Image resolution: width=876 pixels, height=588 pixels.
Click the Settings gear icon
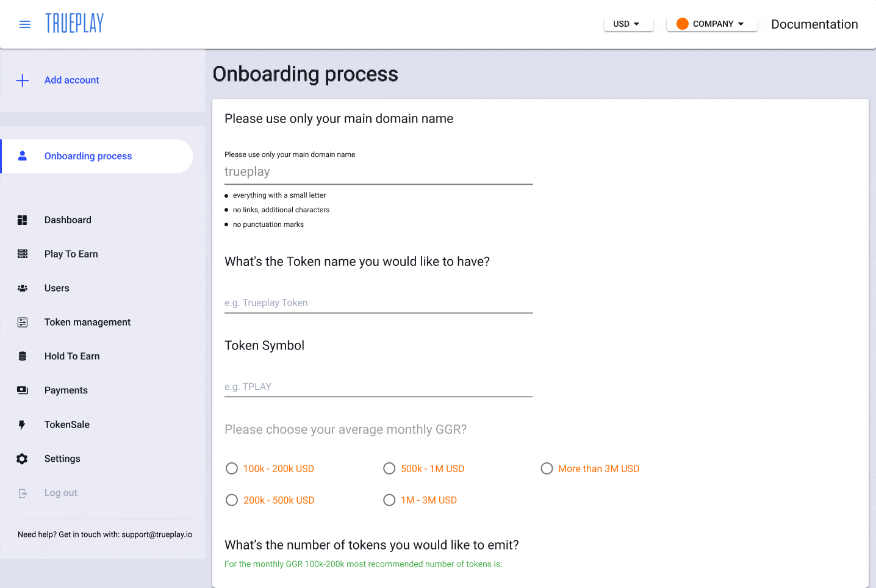(22, 459)
